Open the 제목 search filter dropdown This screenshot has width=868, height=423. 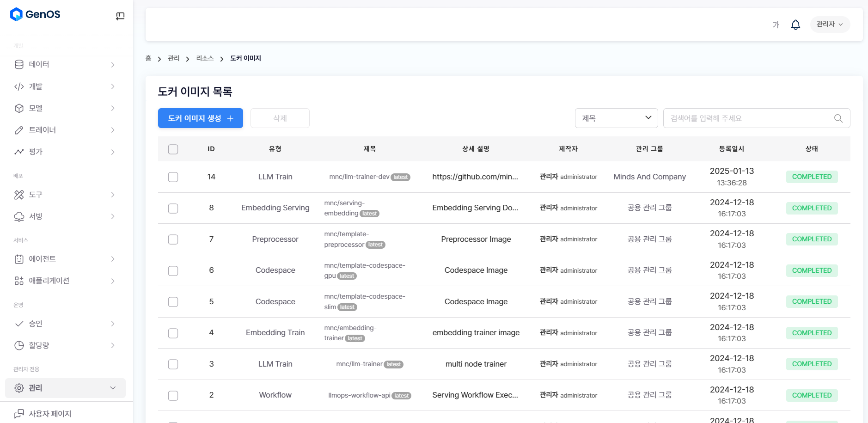point(616,118)
